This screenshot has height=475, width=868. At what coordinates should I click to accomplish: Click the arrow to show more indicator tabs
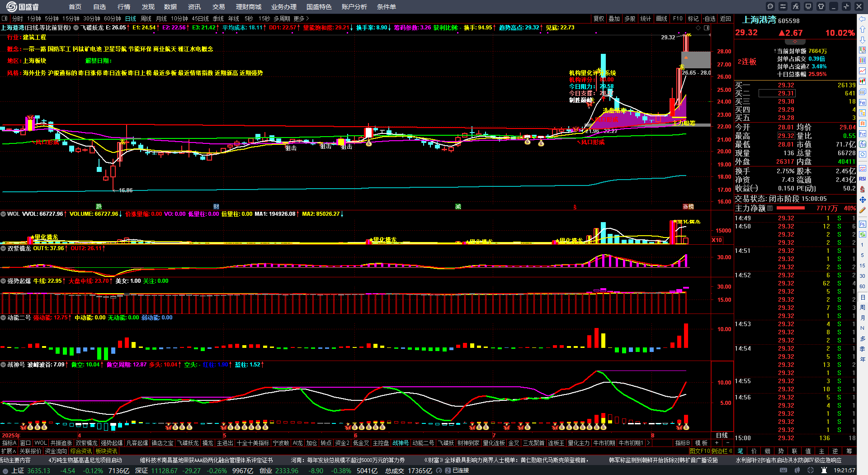pos(648,443)
